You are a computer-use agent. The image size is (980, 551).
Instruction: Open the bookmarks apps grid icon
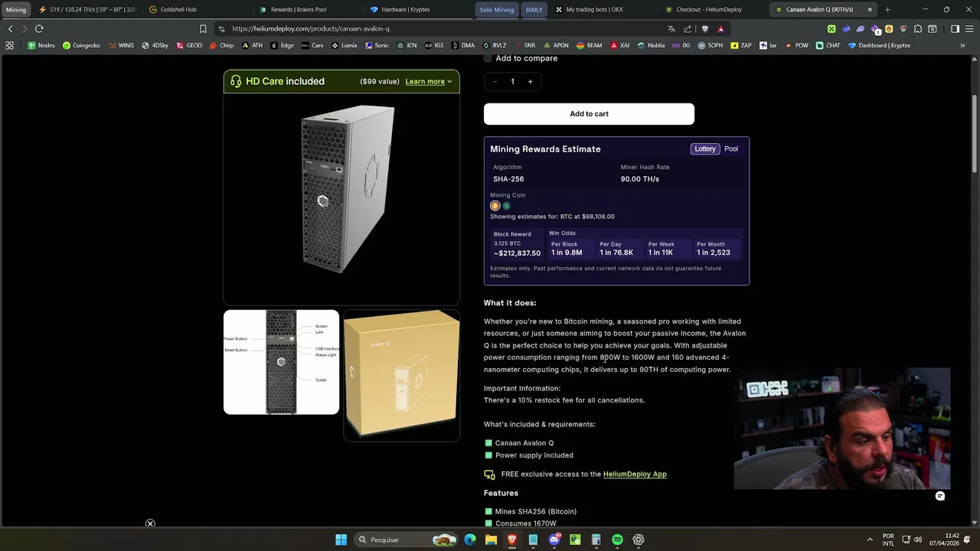click(9, 45)
